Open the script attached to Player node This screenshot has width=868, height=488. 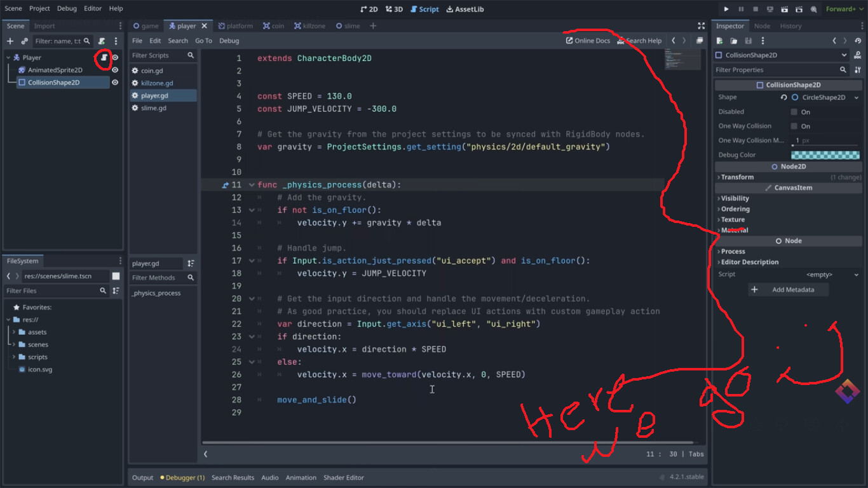pyautogui.click(x=104, y=58)
